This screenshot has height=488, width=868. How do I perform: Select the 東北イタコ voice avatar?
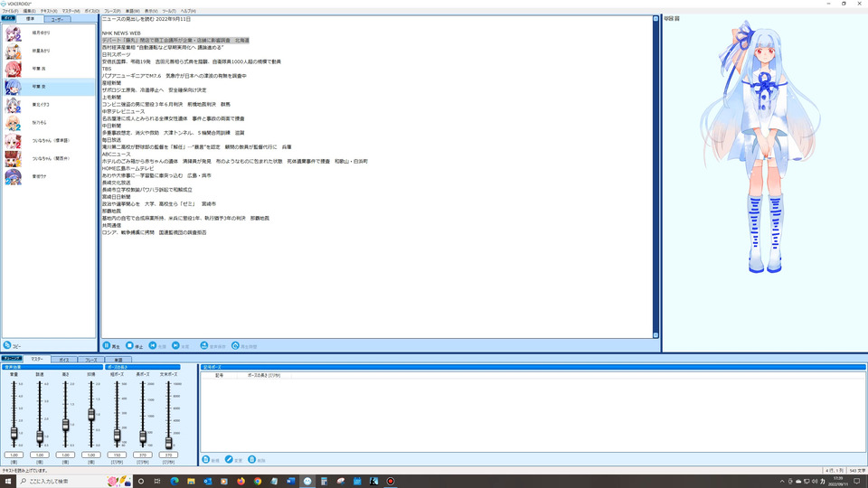coord(14,105)
